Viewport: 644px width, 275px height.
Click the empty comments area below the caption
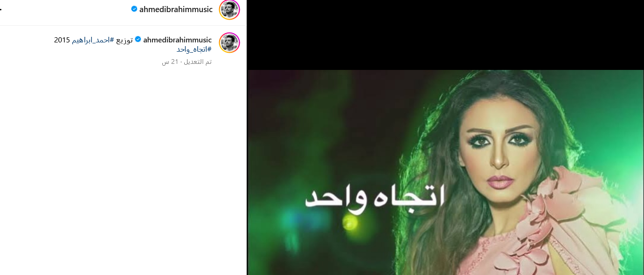123,172
